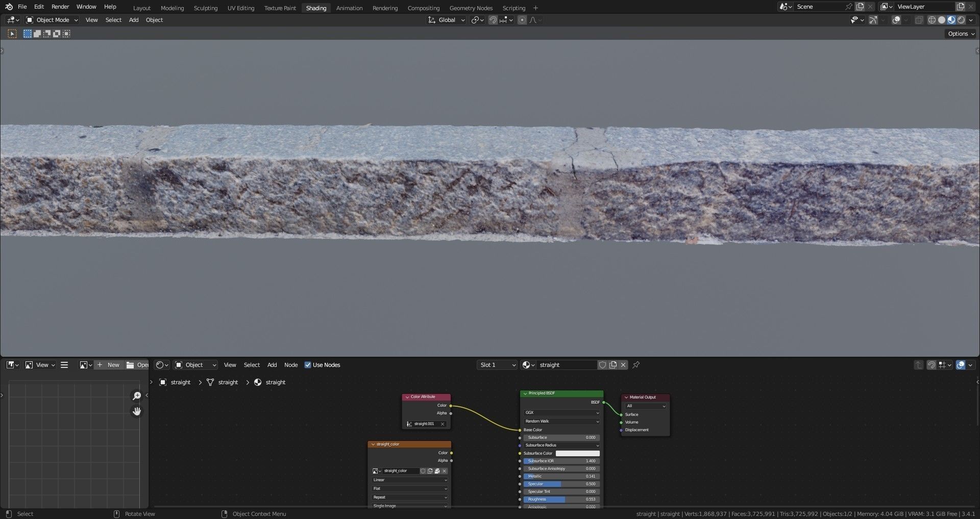Open the pivot point link icon menu
980x519 pixels.
[478, 20]
